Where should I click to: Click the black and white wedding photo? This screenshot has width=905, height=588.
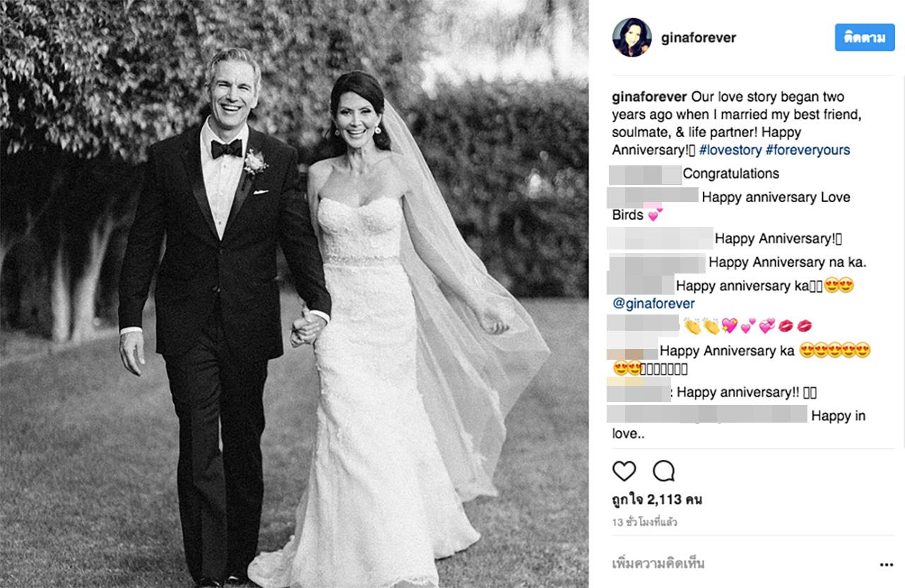click(x=294, y=294)
